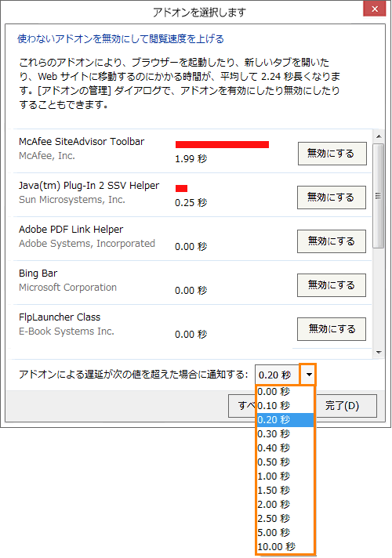Close the アドオンを選択します dialog
This screenshot has height=558, width=392.
click(375, 9)
